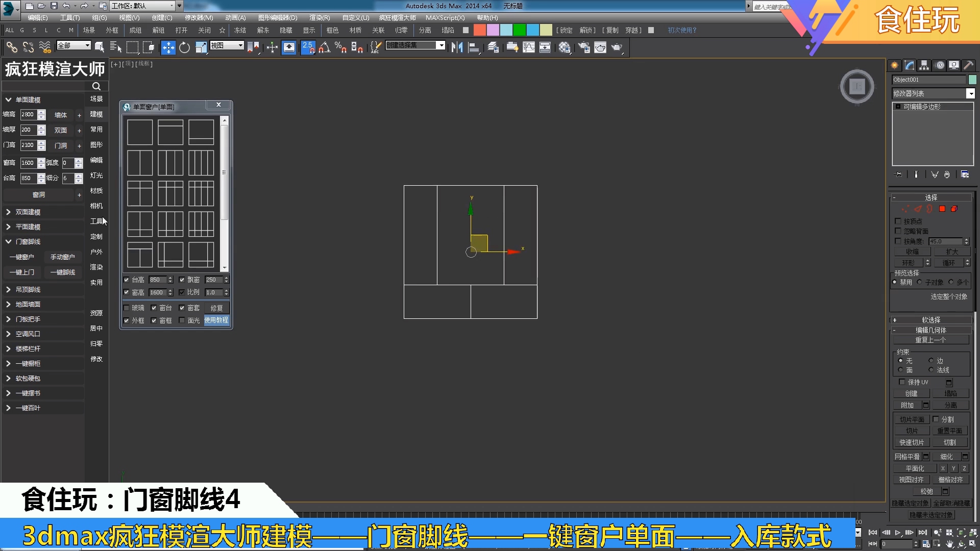Click the search magnifier in plugin panel

click(x=96, y=86)
